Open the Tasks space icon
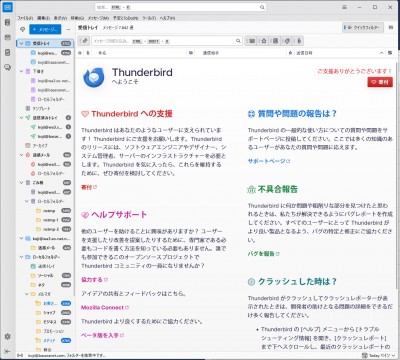 [x=7, y=52]
